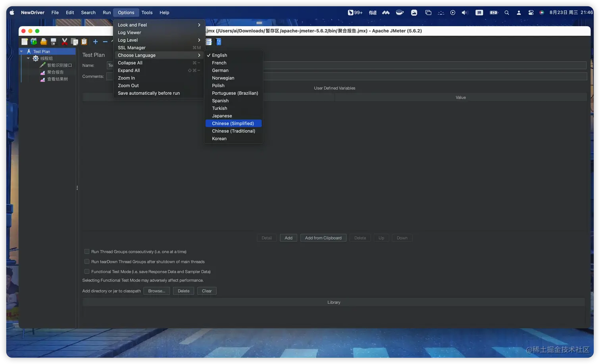Click the battery icon in menu bar
The image size is (600, 364).
point(494,12)
